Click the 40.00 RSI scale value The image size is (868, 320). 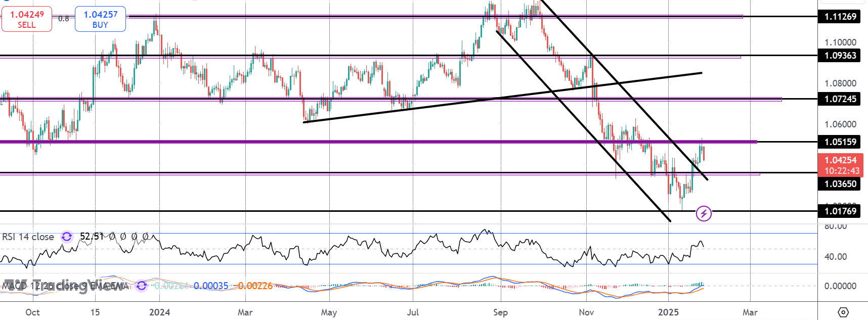[836, 256]
